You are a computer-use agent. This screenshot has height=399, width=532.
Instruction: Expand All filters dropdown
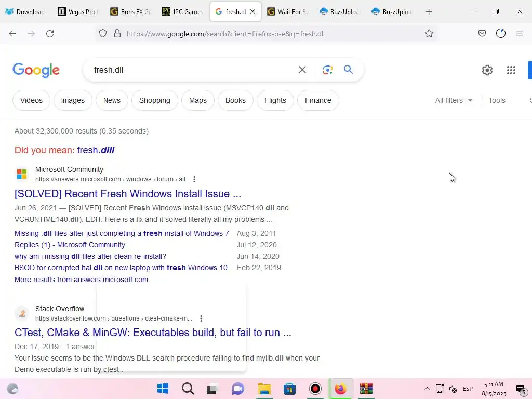(454, 100)
